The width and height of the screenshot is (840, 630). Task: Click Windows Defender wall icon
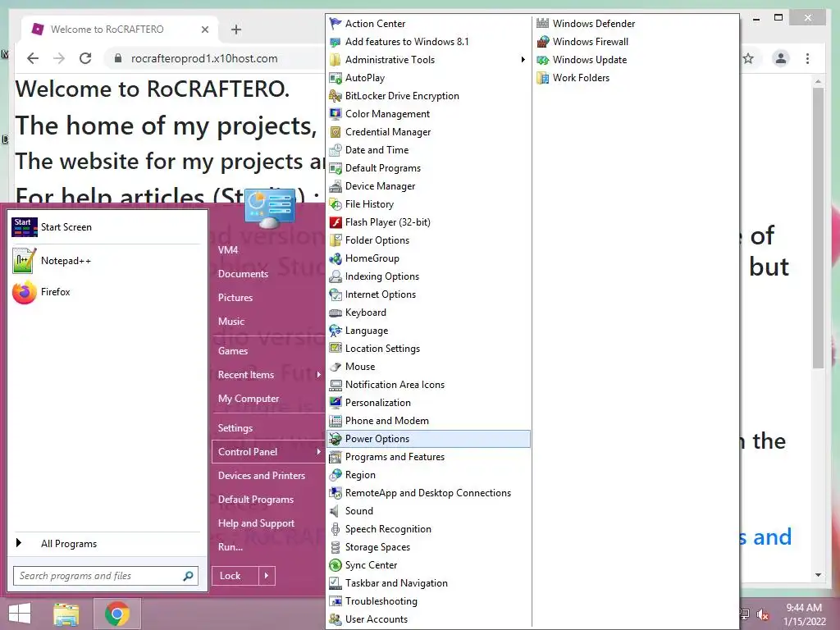coord(543,24)
